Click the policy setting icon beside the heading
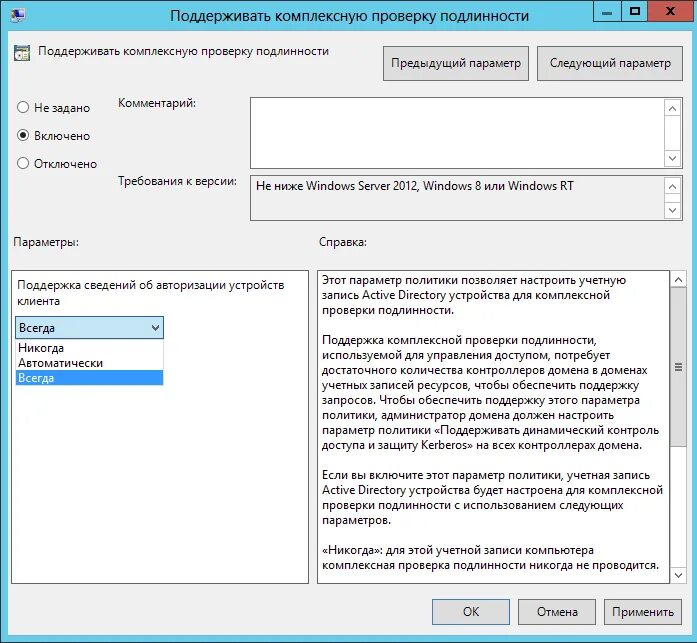Viewport: 697px width, 643px height. pos(22,52)
